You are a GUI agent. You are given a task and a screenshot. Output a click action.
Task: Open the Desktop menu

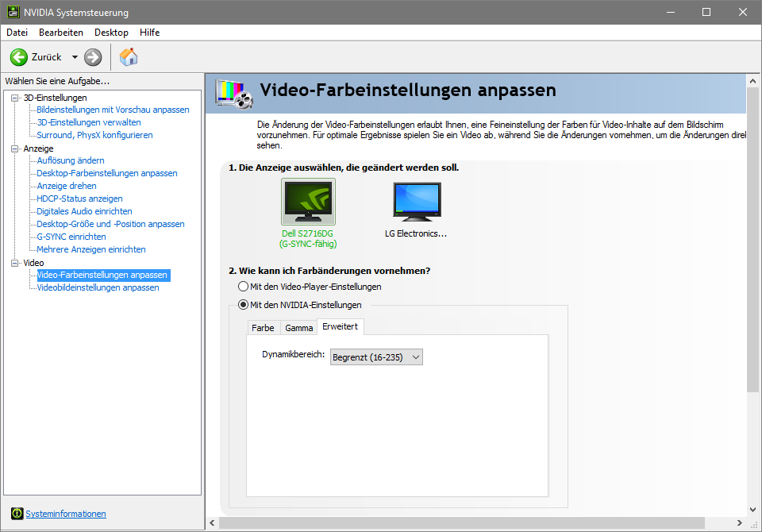111,32
